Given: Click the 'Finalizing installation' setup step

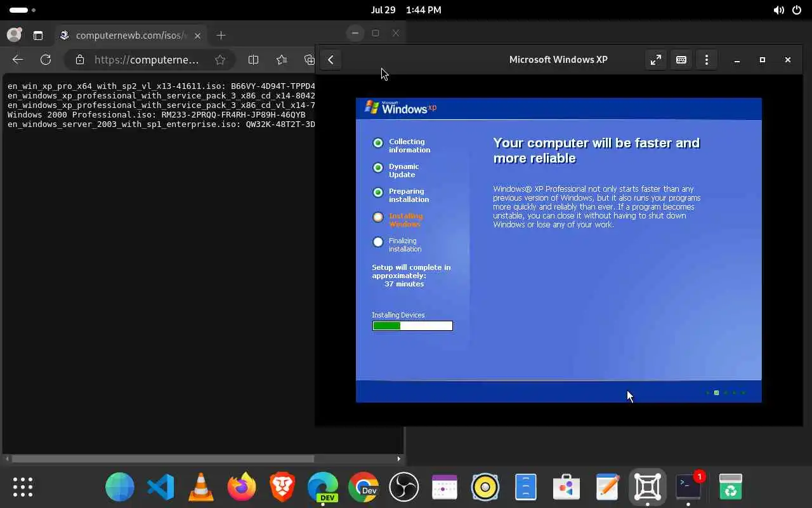Looking at the screenshot, I should tap(405, 244).
